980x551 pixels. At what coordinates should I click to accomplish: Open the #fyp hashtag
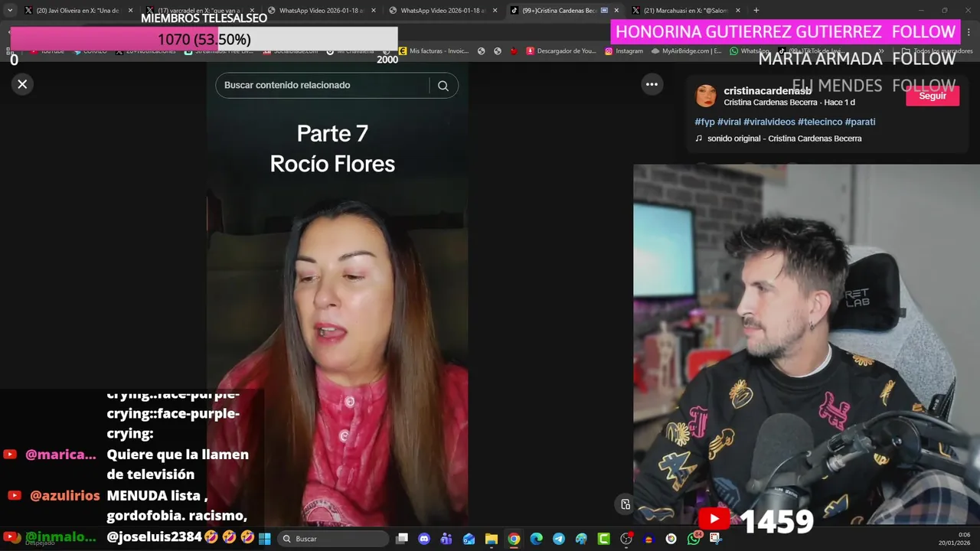tap(704, 122)
